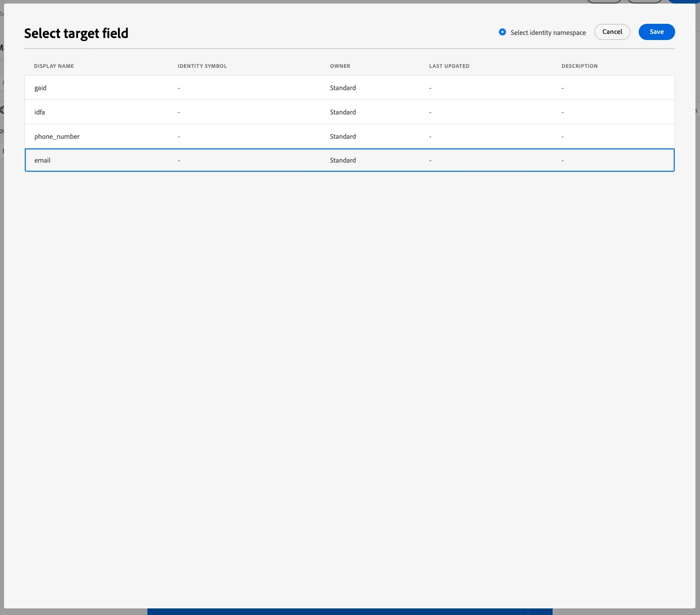Save the selected target field
This screenshot has height=615, width=700.
[x=656, y=32]
